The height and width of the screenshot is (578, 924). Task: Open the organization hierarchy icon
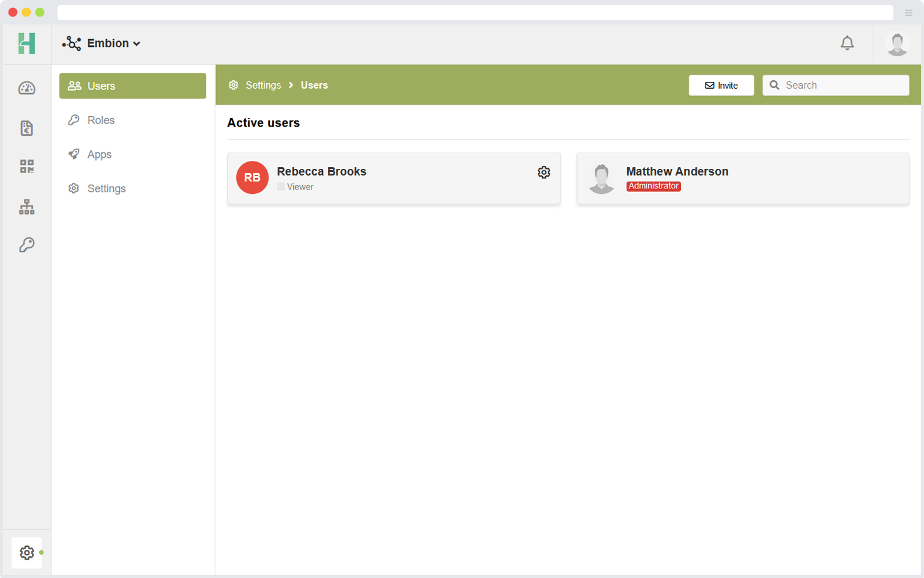[x=27, y=207]
